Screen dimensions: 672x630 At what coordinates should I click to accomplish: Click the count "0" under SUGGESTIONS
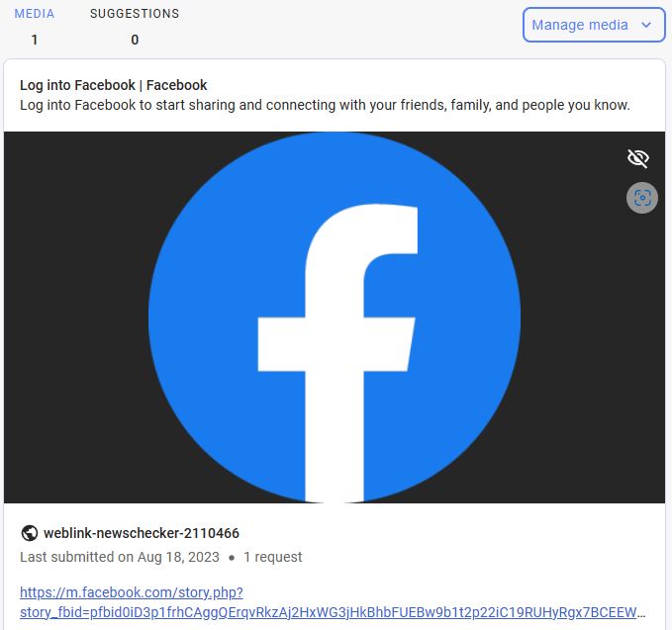tap(135, 41)
